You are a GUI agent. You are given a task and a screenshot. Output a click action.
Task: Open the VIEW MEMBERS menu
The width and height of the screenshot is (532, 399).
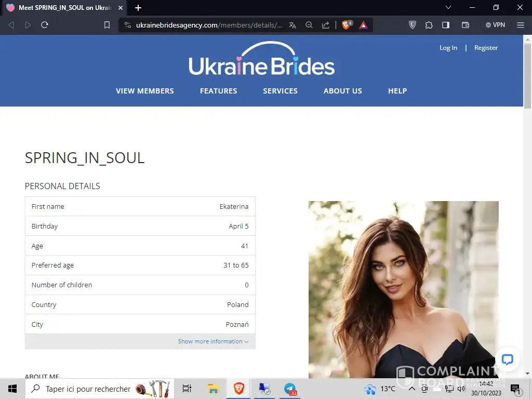point(145,91)
